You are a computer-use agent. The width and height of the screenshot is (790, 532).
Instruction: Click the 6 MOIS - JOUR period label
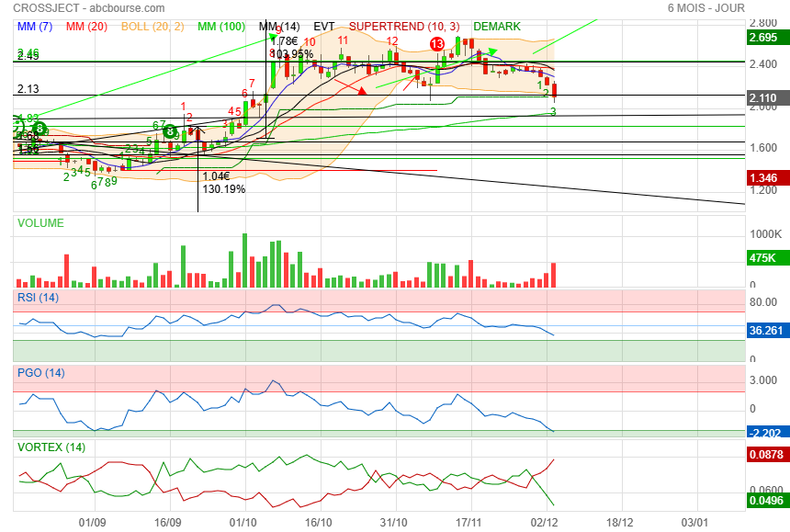click(705, 8)
